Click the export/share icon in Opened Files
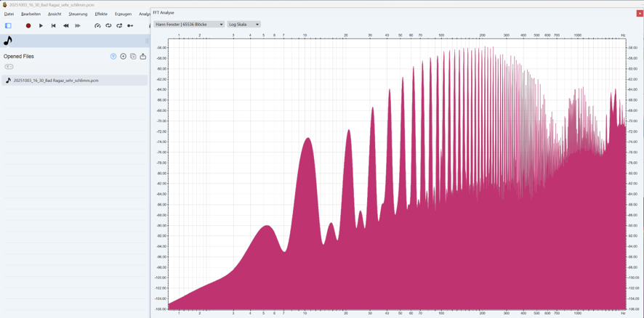Image resolution: width=644 pixels, height=318 pixels. point(143,56)
